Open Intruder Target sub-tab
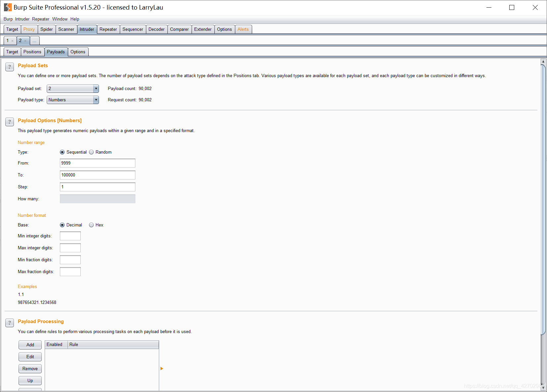The width and height of the screenshot is (547, 392). coord(12,52)
